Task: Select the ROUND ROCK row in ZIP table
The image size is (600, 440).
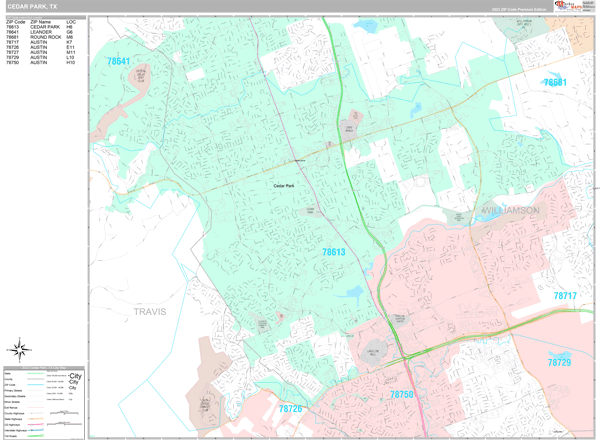Action: tap(41, 37)
